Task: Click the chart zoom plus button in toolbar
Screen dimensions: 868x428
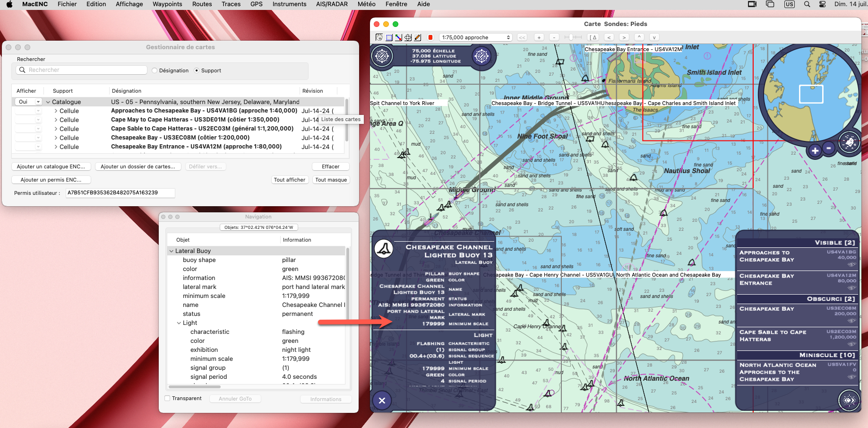Action: click(539, 37)
